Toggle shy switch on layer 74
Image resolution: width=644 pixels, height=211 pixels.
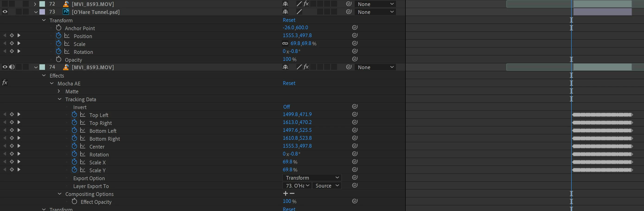coord(285,67)
